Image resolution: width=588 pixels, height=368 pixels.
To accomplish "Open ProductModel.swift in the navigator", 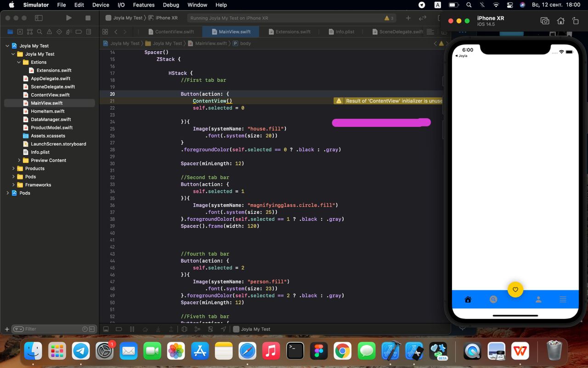I will (x=51, y=128).
